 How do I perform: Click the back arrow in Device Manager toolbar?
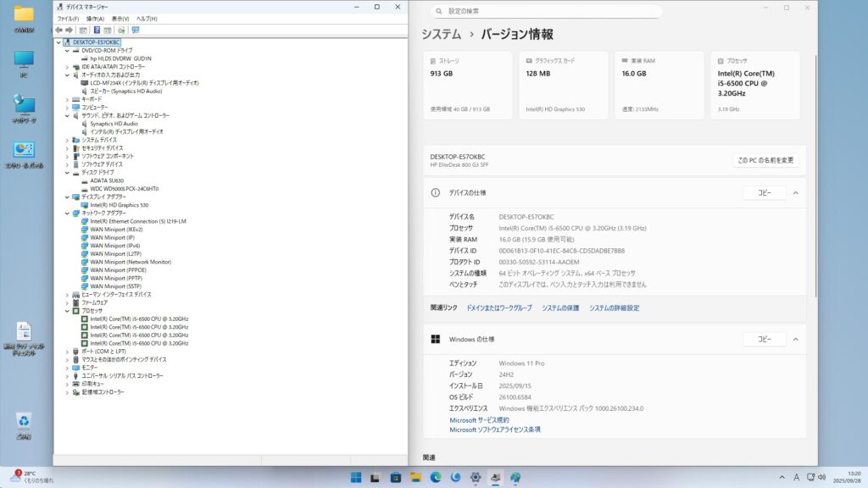pyautogui.click(x=58, y=30)
